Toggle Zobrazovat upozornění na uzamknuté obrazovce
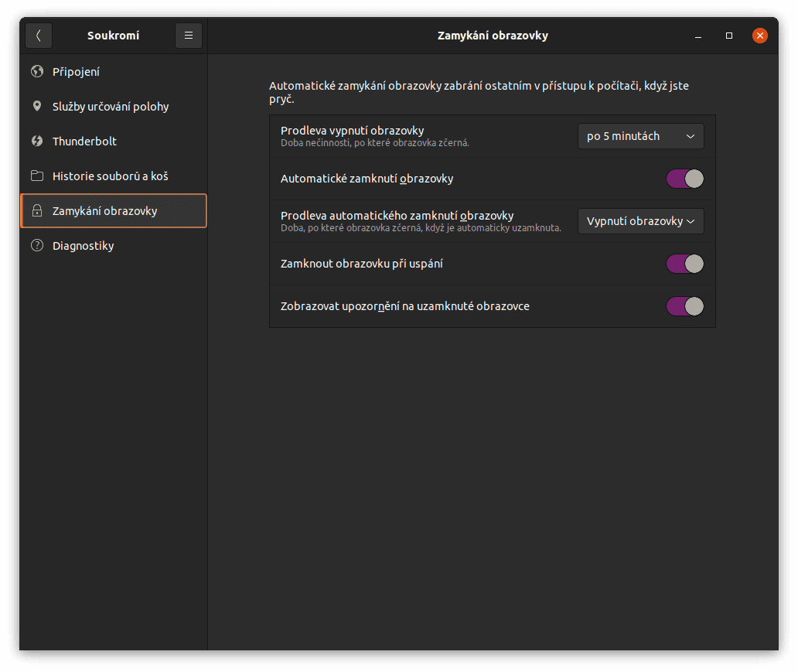The width and height of the screenshot is (798, 672). [684, 306]
